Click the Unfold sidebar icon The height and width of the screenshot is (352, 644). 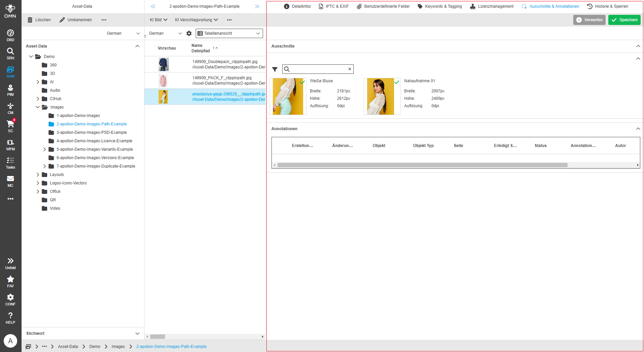[x=10, y=263]
